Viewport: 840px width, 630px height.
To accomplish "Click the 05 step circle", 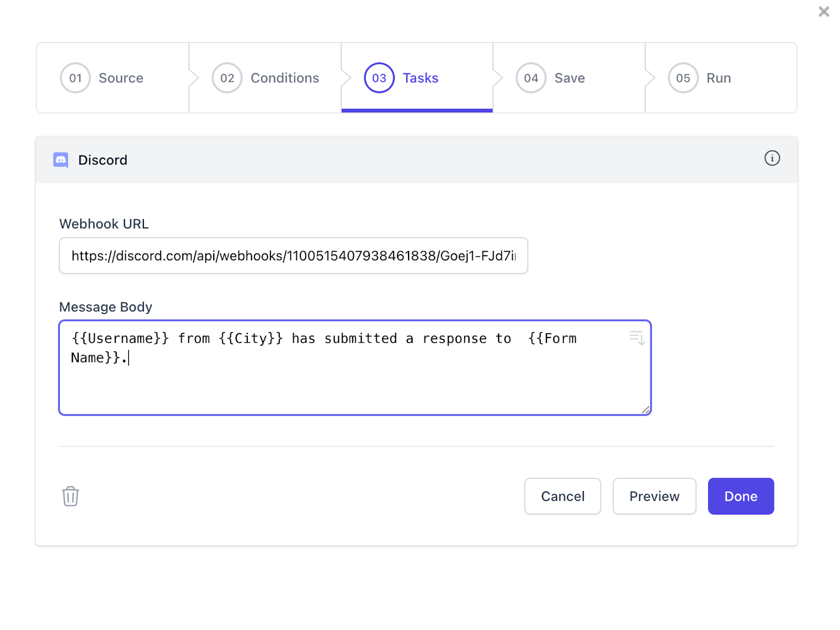I will pyautogui.click(x=683, y=78).
